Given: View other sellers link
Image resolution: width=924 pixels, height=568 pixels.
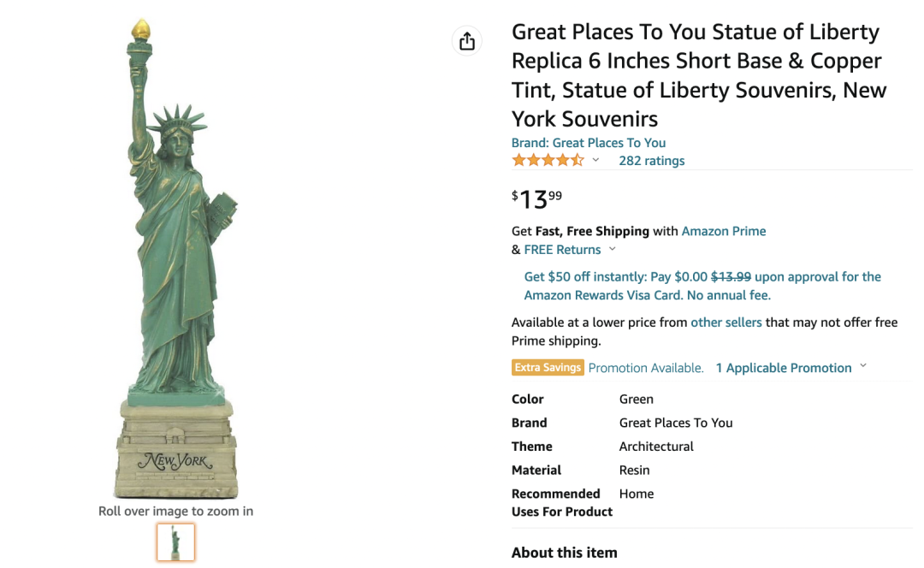Looking at the screenshot, I should click(x=726, y=322).
